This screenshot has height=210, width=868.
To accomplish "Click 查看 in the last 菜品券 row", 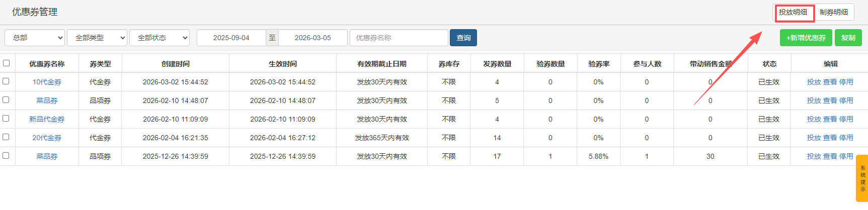I will (x=830, y=156).
